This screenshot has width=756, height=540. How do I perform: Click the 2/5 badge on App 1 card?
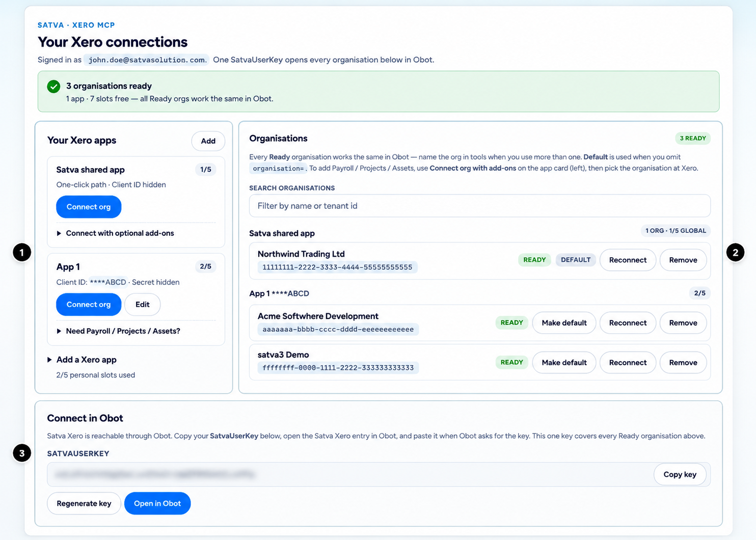point(206,266)
